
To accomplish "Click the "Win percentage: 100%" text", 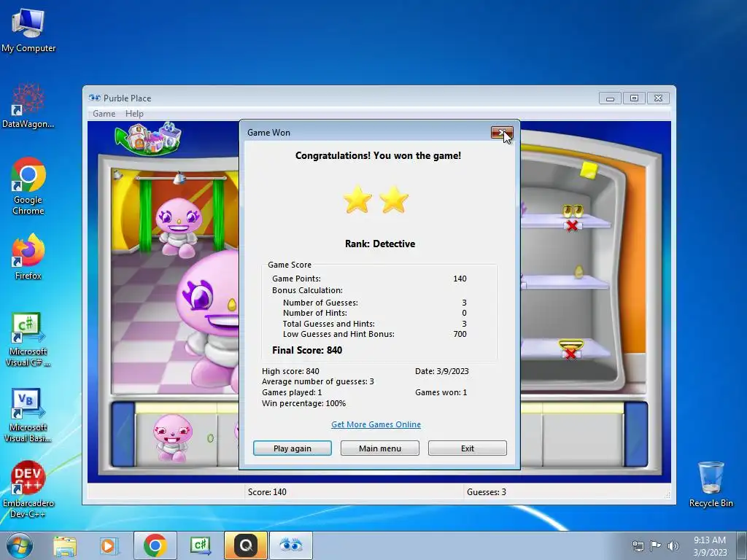I will pos(304,403).
